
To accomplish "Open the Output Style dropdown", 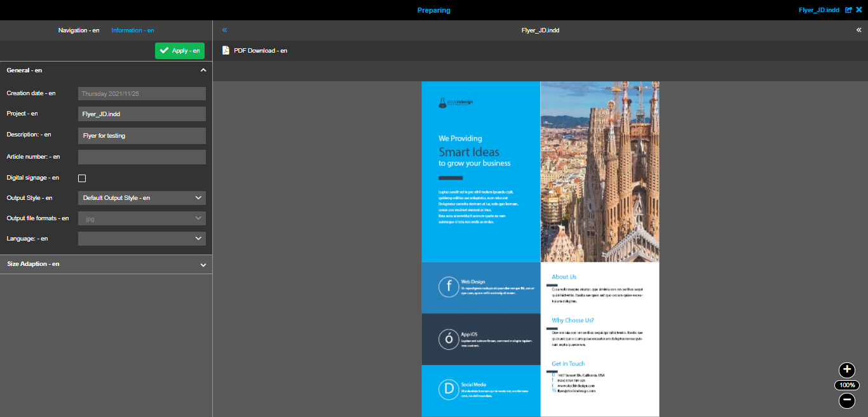I will coord(142,198).
